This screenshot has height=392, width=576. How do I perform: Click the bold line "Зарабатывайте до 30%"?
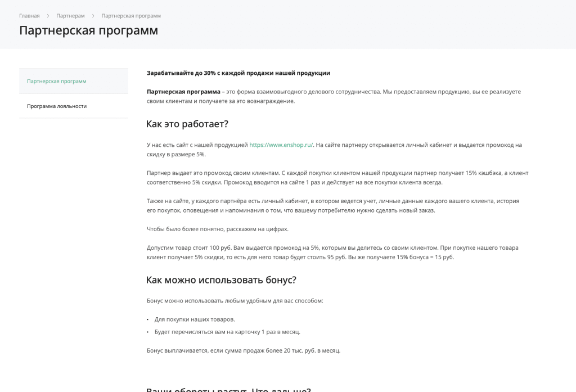pyautogui.click(x=238, y=73)
